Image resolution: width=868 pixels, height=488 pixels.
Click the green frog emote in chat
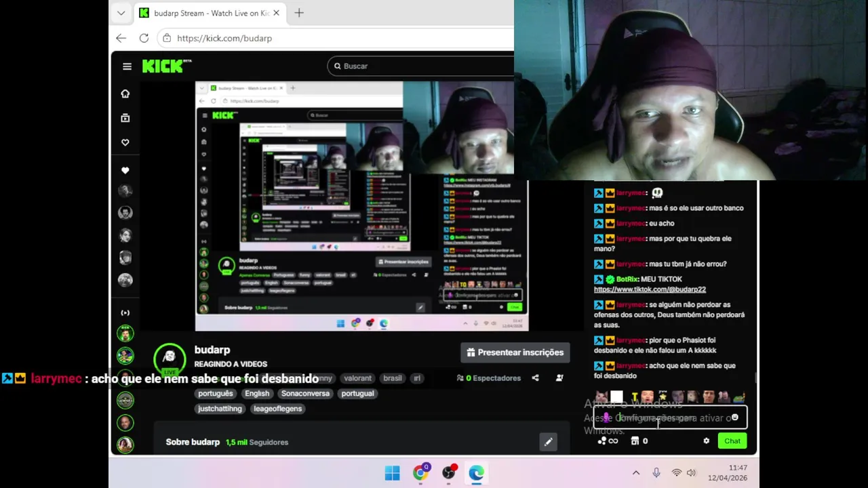738,396
